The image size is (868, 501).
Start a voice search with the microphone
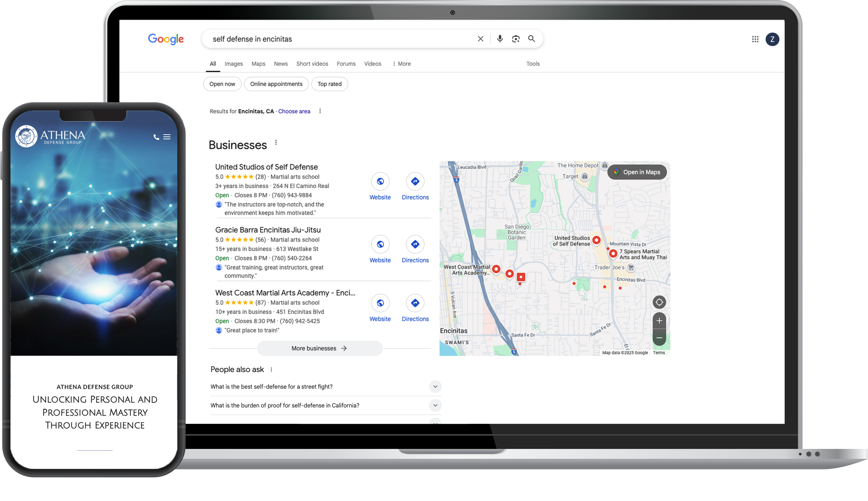[500, 39]
